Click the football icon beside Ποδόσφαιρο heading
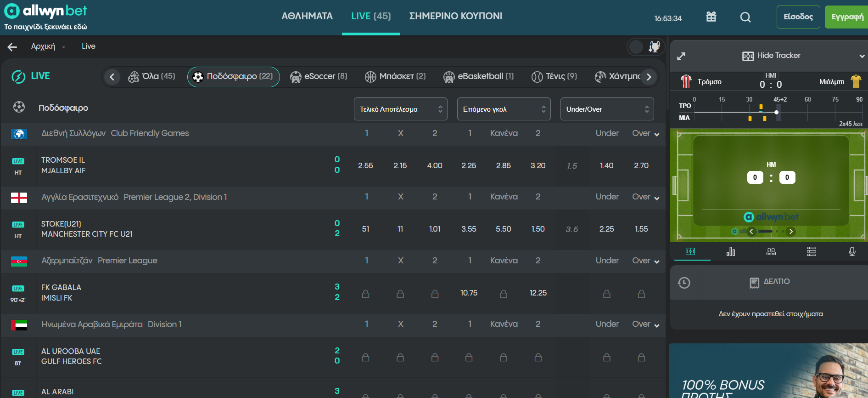Screen dimensions: 868x398 (19, 107)
